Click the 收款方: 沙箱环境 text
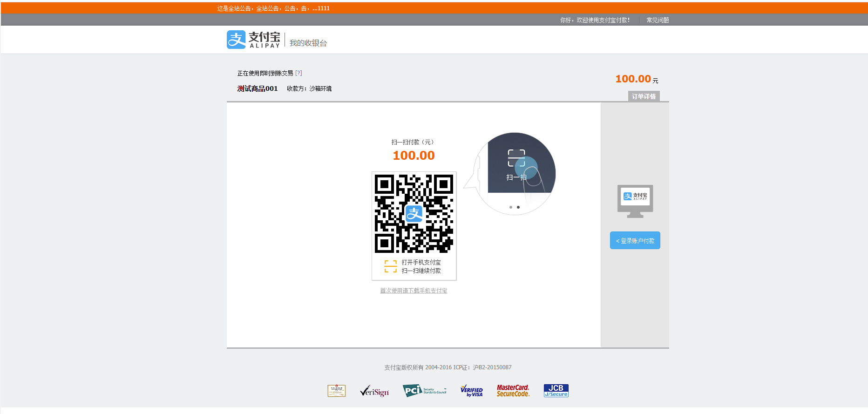 coord(309,88)
